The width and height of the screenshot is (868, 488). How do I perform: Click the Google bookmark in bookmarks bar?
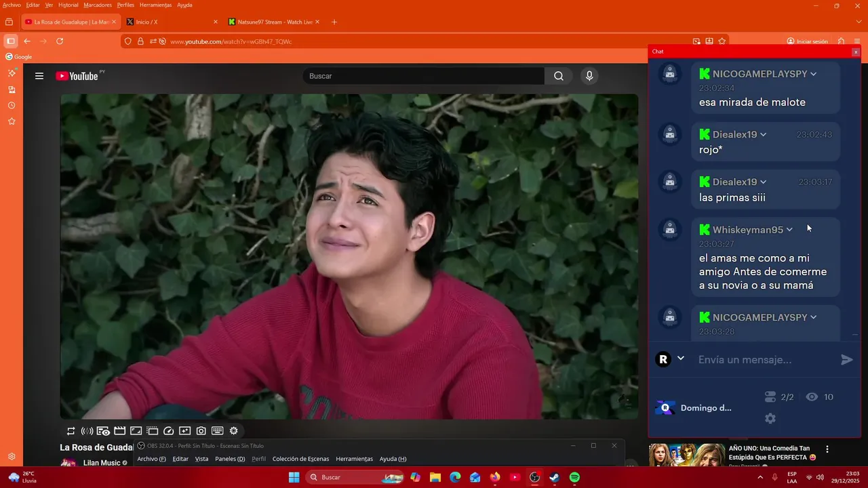tap(19, 57)
